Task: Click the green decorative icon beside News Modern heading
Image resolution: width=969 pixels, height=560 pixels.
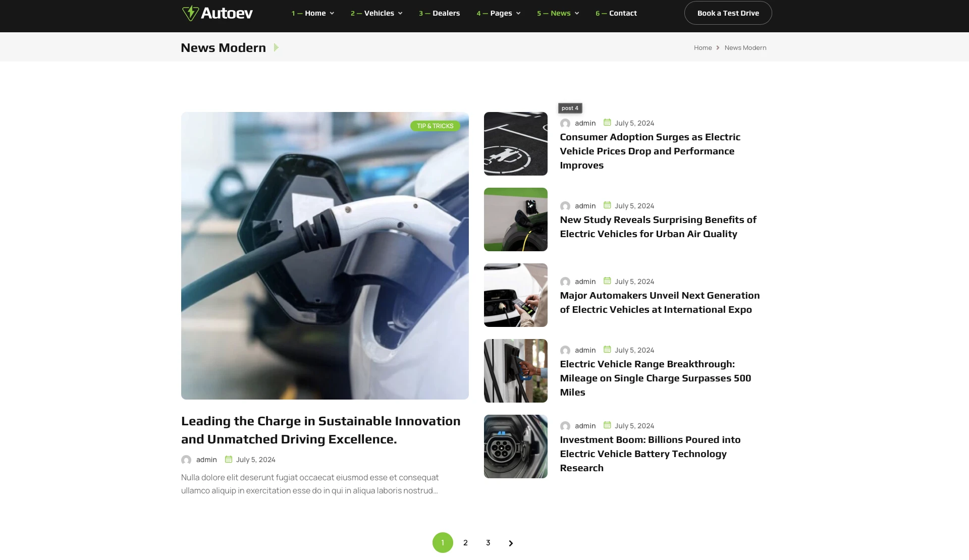Action: coord(276,47)
